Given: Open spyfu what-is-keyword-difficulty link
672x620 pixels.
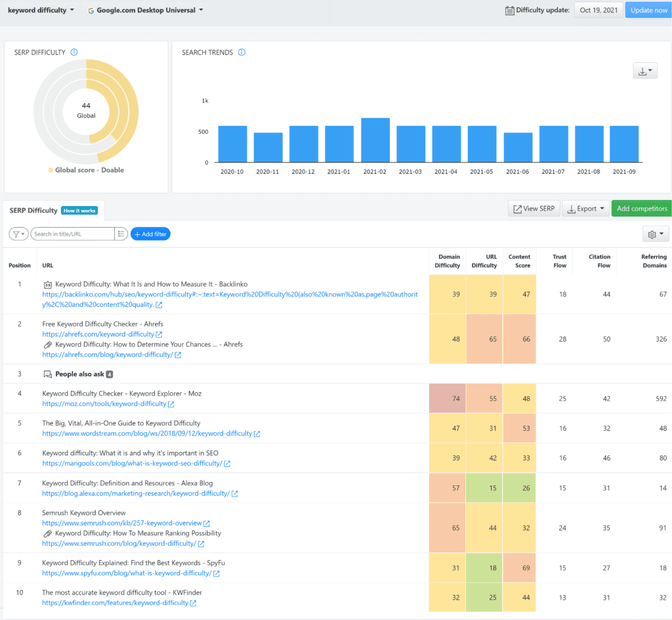Looking at the screenshot, I should (x=127, y=573).
